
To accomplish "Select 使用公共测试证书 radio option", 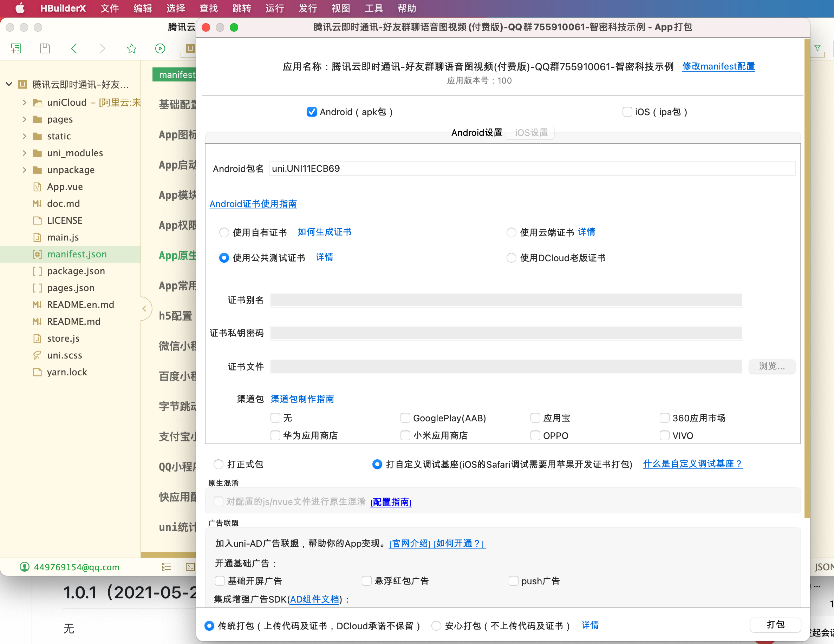I will click(x=224, y=258).
